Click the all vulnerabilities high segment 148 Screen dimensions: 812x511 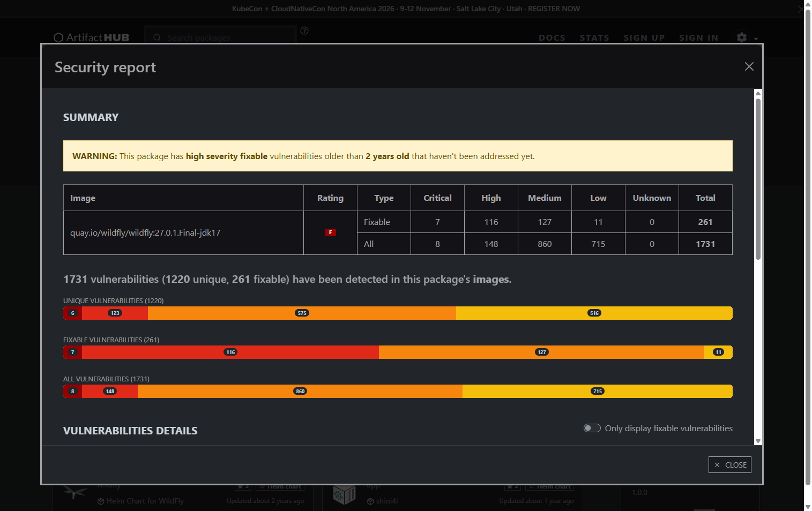110,391
